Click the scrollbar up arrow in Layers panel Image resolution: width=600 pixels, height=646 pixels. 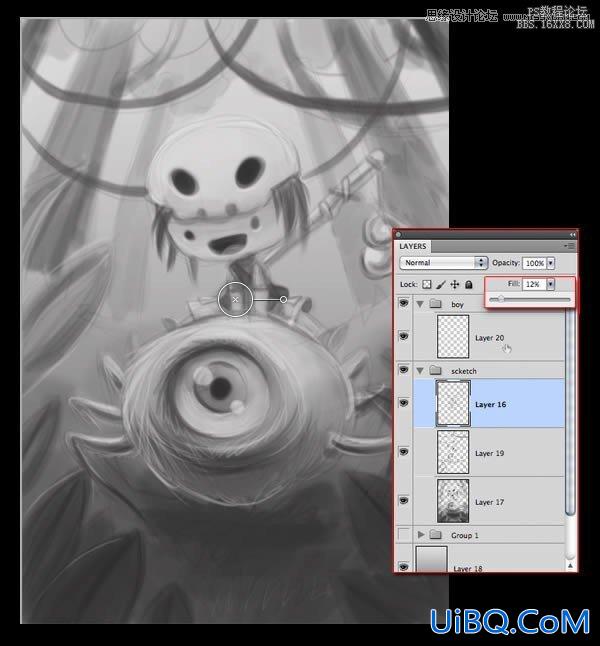(570, 566)
